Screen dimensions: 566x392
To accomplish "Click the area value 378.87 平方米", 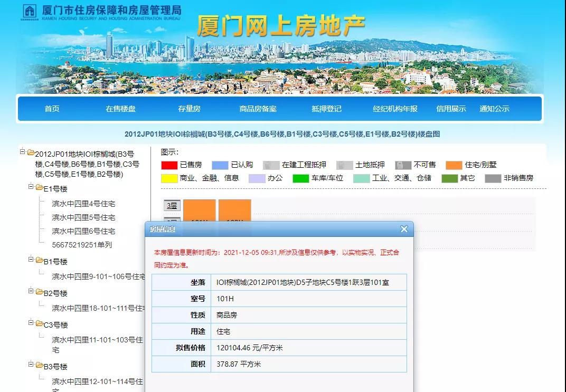I will (x=239, y=364).
